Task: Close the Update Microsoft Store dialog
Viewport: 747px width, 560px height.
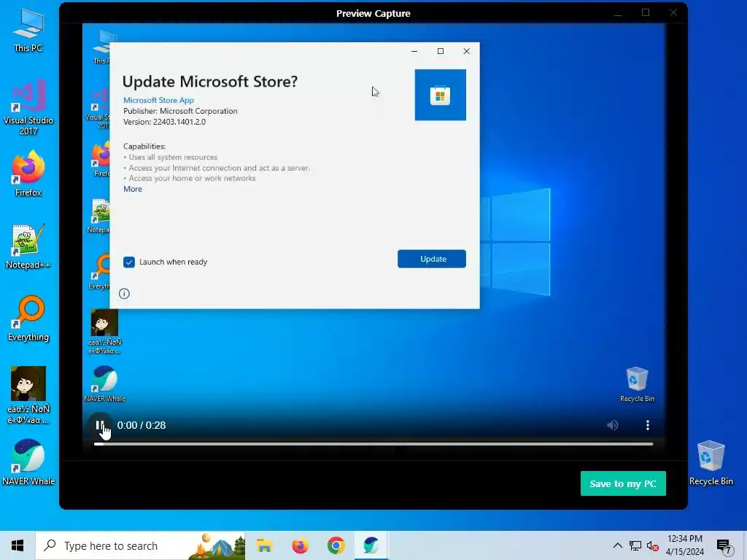Action: click(467, 51)
